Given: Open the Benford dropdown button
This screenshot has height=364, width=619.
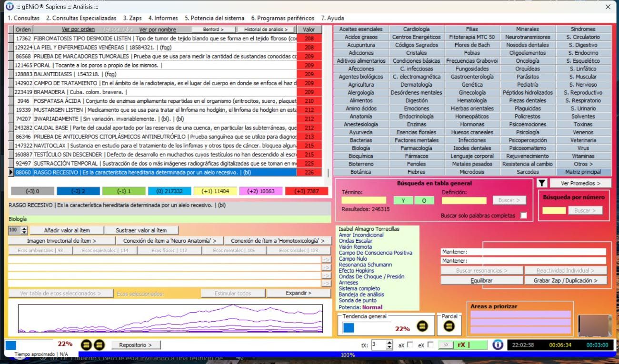Looking at the screenshot, I should tap(213, 30).
